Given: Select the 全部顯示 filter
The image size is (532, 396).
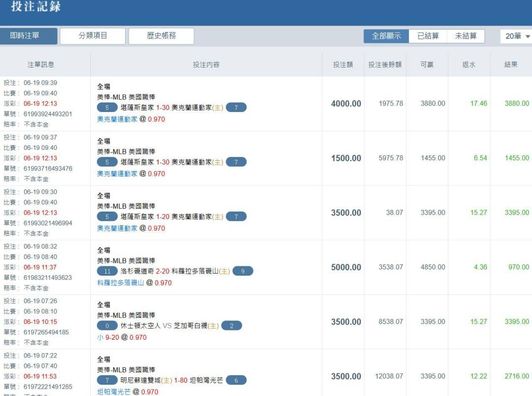Looking at the screenshot, I should click(x=386, y=36).
